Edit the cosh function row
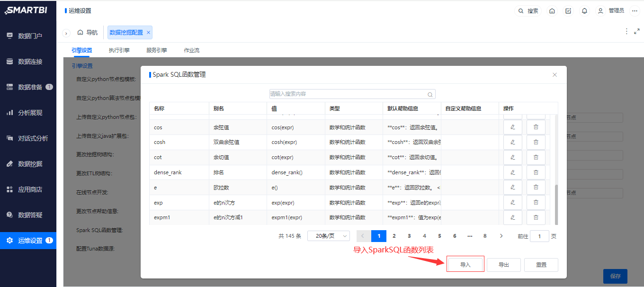Image resolution: width=644 pixels, height=287 pixels. tap(512, 142)
